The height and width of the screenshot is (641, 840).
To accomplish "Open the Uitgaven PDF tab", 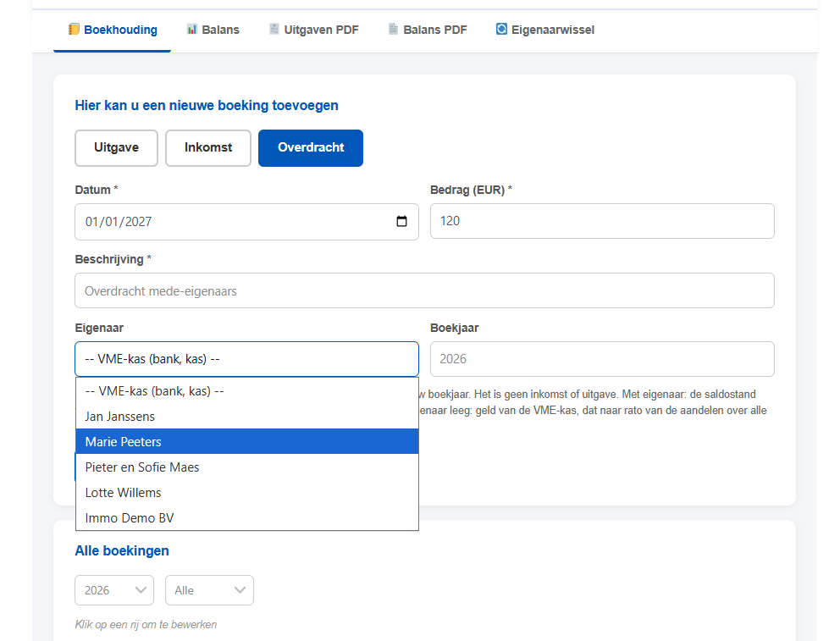I will click(x=314, y=30).
